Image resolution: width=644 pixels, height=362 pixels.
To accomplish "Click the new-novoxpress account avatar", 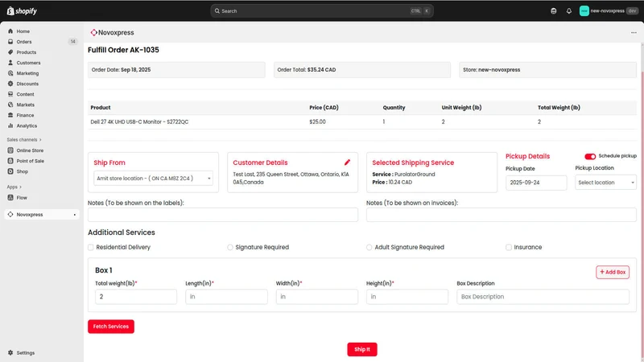I will point(584,11).
